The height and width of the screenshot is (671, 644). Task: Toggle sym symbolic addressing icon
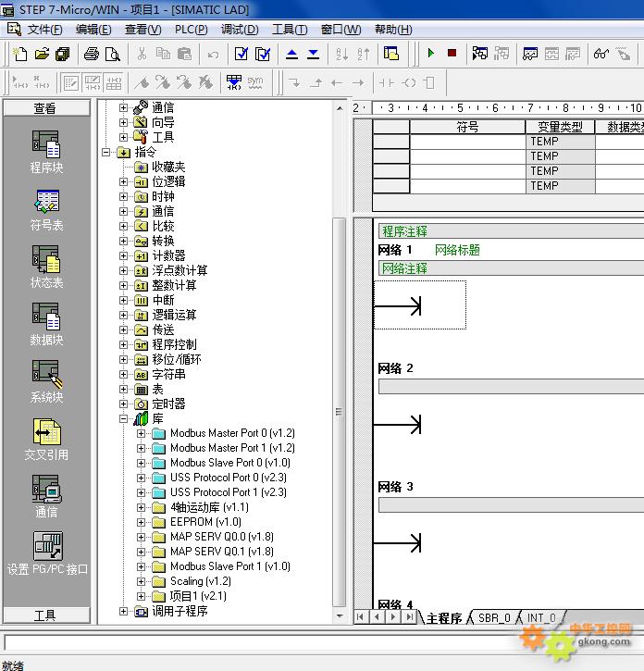[255, 82]
